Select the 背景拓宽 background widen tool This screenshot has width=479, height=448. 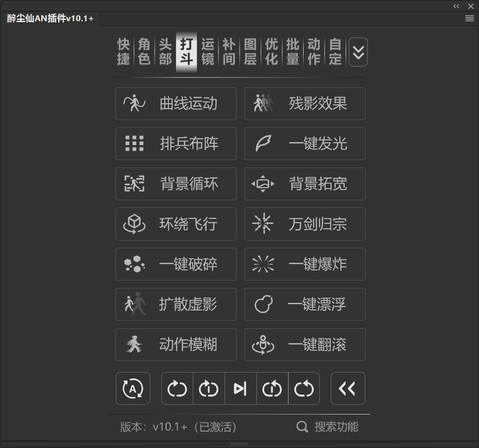[x=304, y=184]
